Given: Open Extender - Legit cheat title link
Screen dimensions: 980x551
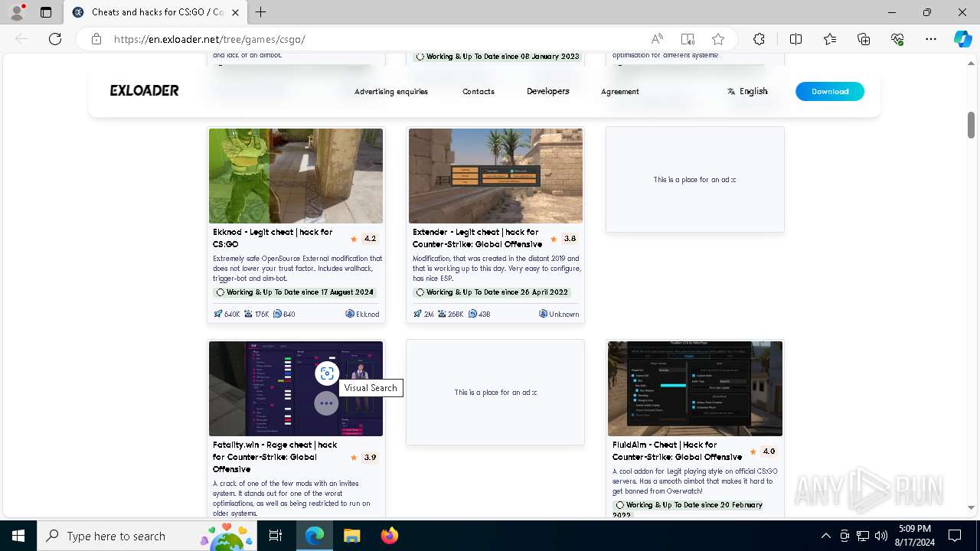Looking at the screenshot, I should coord(477,238).
